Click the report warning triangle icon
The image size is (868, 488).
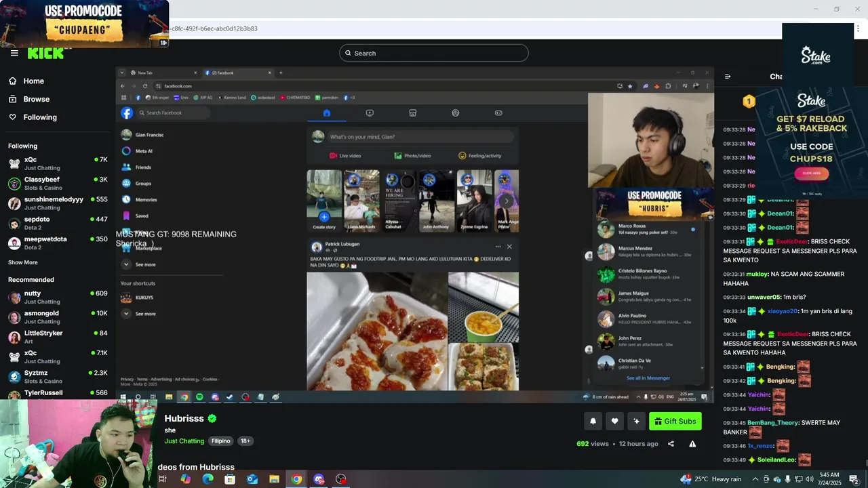(692, 444)
